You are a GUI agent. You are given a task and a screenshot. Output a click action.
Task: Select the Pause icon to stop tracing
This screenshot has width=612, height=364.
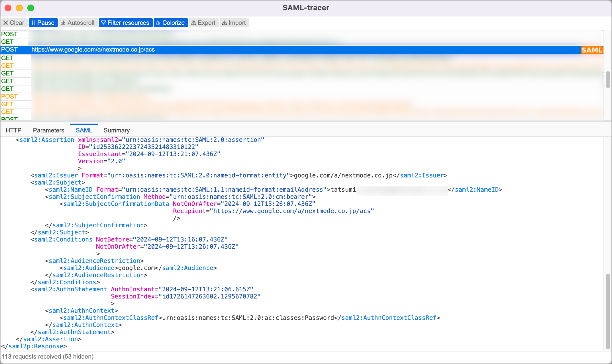click(34, 23)
